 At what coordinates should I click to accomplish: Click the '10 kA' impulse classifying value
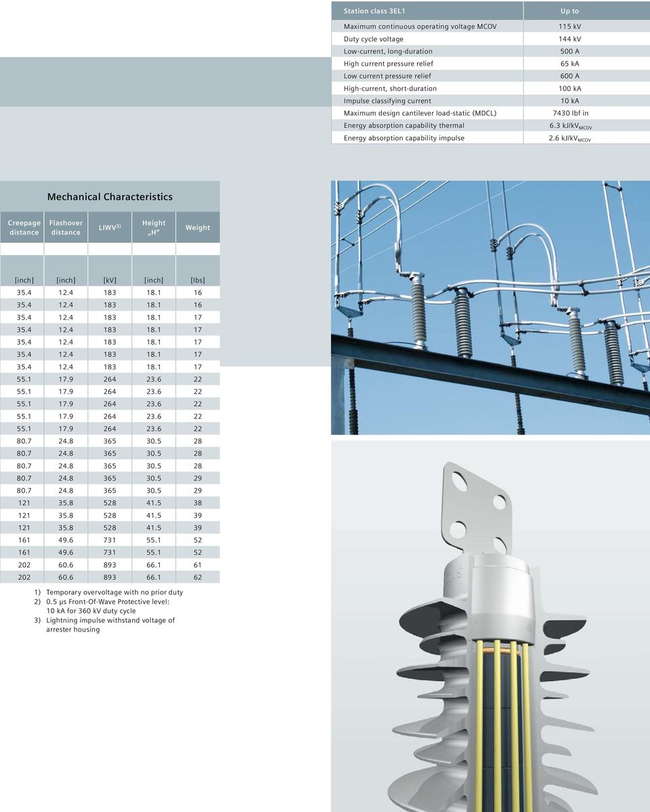pos(569,101)
